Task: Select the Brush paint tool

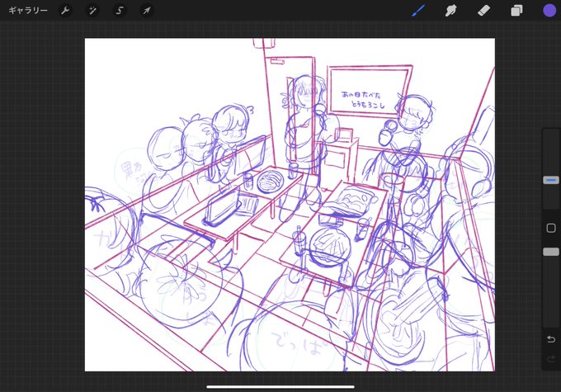Action: click(x=418, y=11)
